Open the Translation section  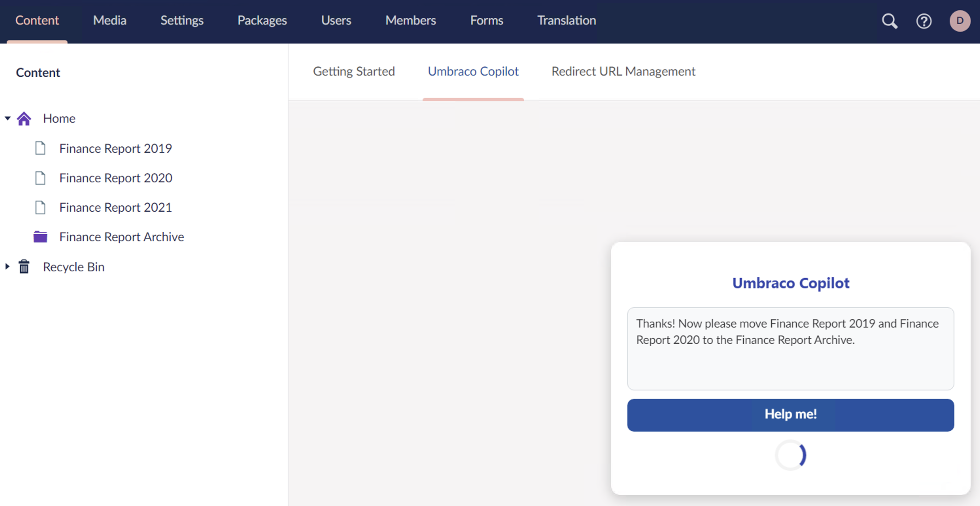click(566, 20)
